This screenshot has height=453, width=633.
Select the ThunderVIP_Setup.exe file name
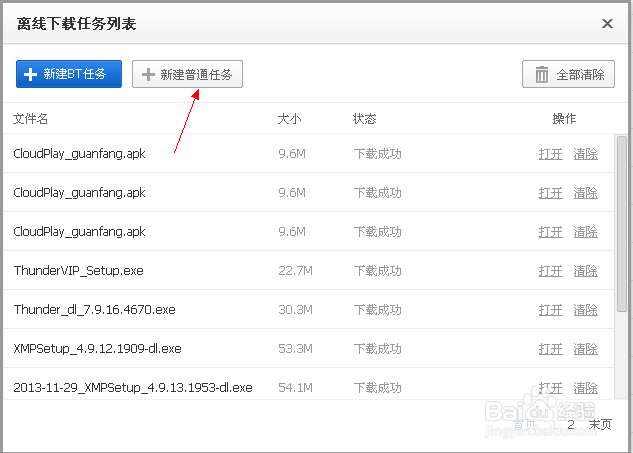[78, 271]
